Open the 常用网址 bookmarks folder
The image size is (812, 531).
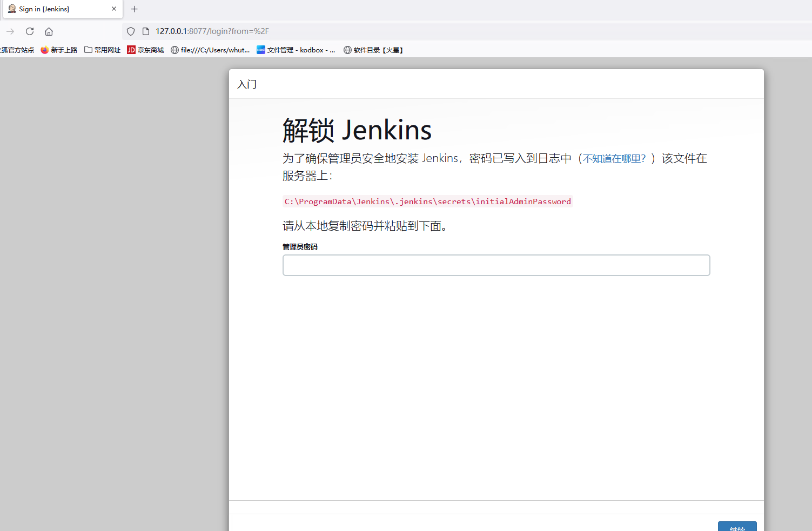click(x=102, y=50)
